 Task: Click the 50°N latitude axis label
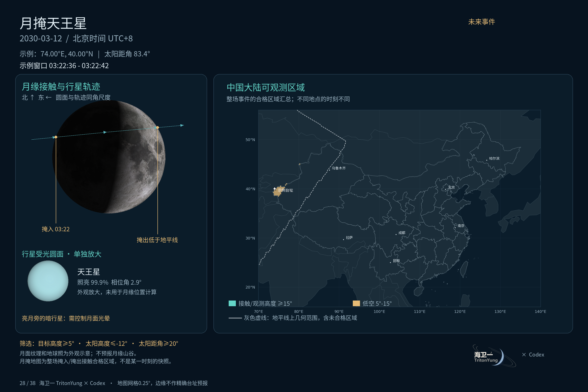coord(250,140)
